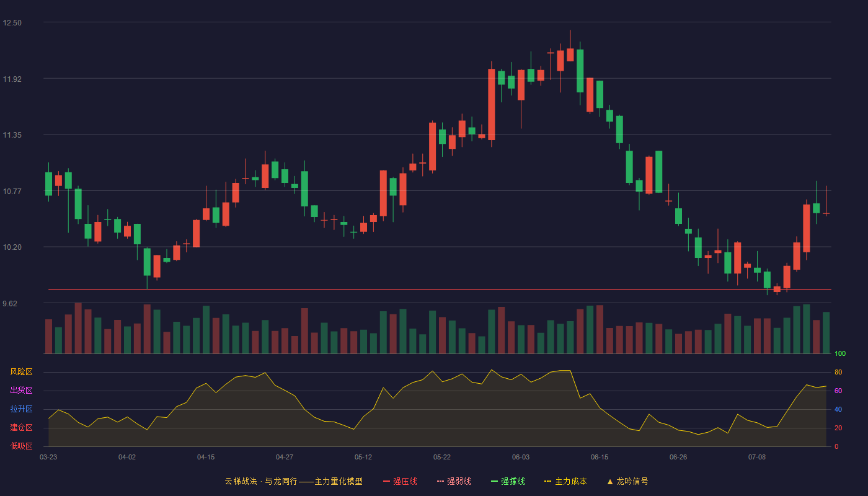
Task: Click the 03-23 date label
Action: 48,457
